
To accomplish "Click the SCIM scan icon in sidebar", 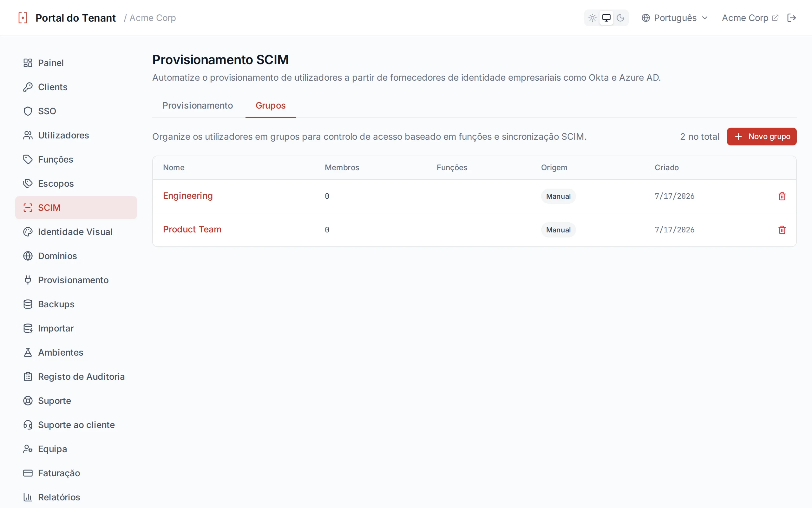I will tap(28, 208).
